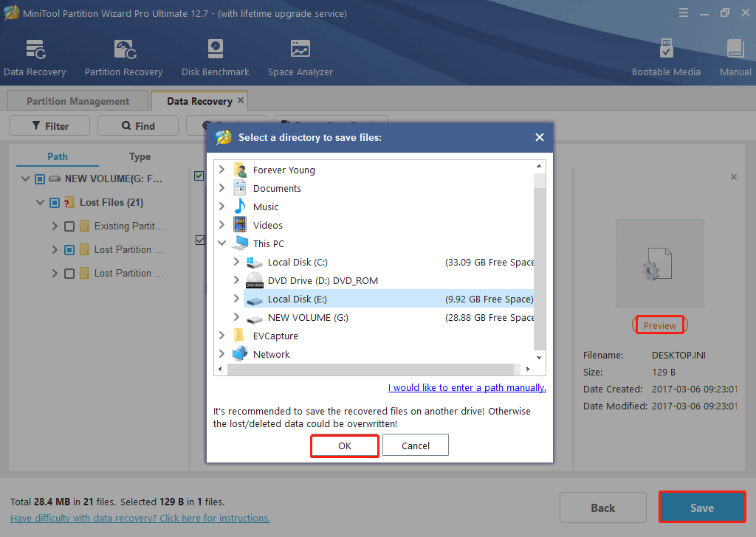Cancel the save directory dialog
756x537 pixels.
coord(416,446)
